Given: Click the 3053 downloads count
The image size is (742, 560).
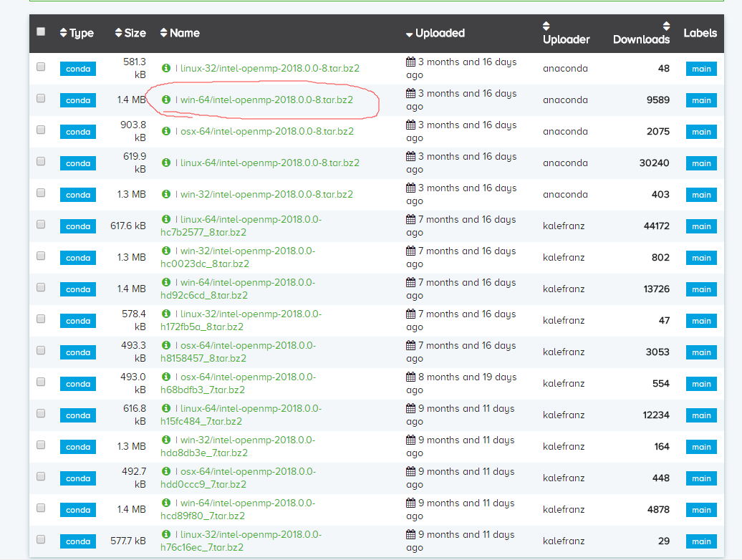Looking at the screenshot, I should click(657, 352).
